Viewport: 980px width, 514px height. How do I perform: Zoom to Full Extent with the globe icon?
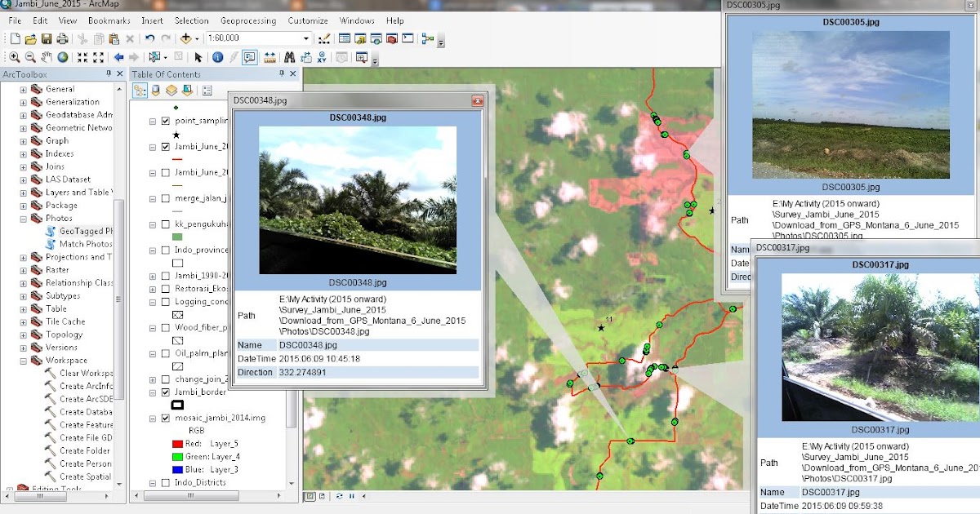64,57
